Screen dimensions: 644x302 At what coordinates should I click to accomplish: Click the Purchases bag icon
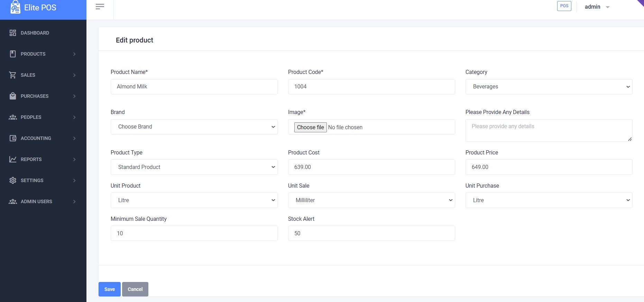point(13,96)
